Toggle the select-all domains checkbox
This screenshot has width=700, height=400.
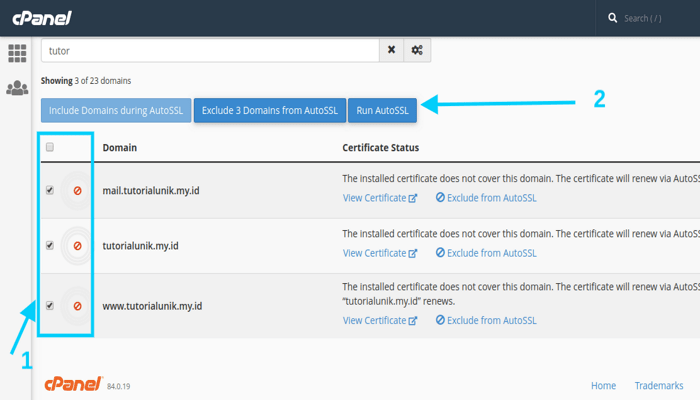click(50, 147)
